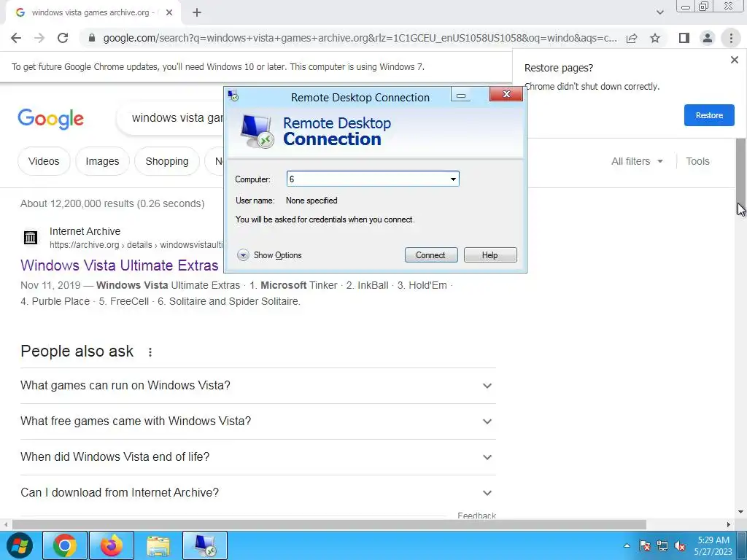
Task: Click Help in Remote Desktop
Action: pos(489,254)
